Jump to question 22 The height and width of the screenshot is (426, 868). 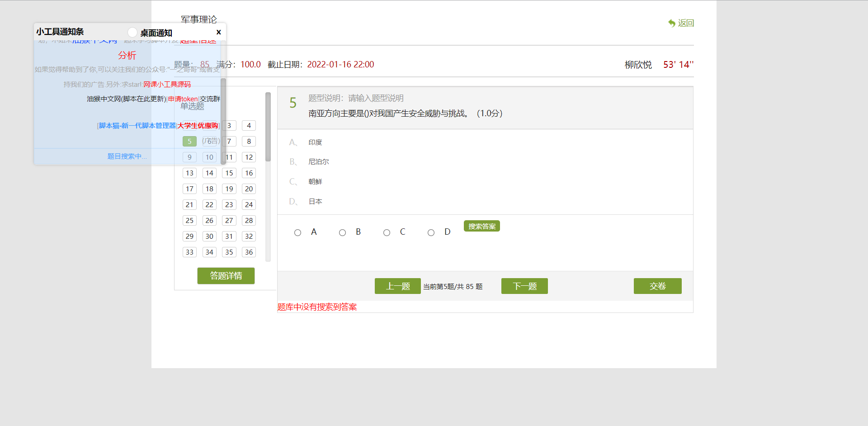209,205
